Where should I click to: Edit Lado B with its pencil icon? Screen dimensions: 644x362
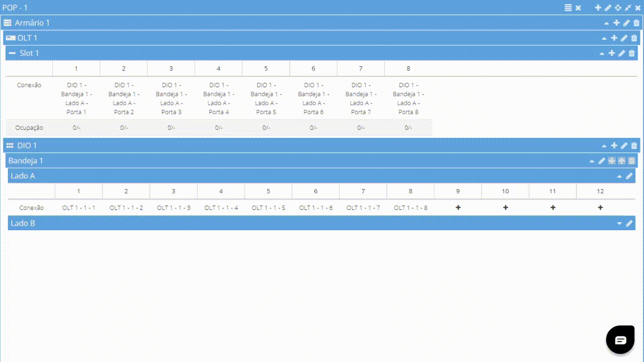[x=629, y=223]
